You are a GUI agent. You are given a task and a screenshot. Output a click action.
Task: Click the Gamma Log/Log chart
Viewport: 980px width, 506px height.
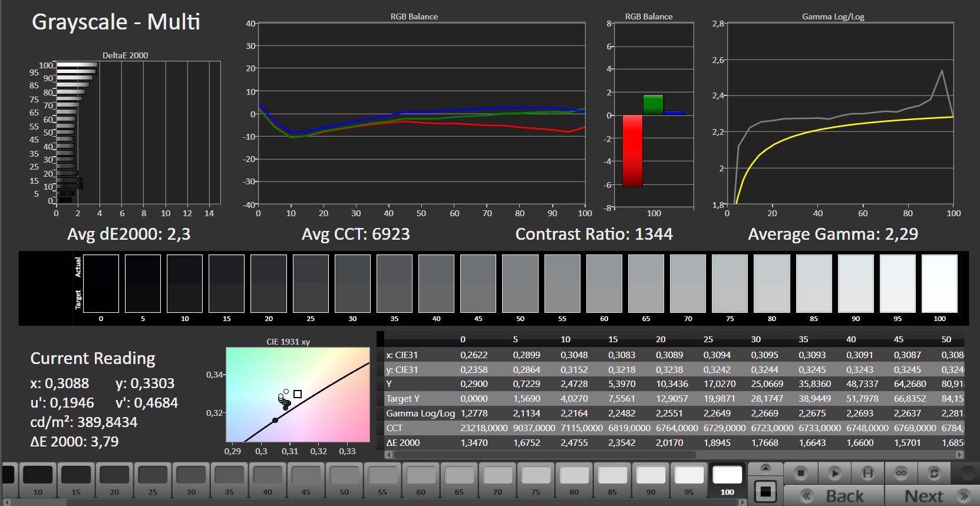pos(840,114)
